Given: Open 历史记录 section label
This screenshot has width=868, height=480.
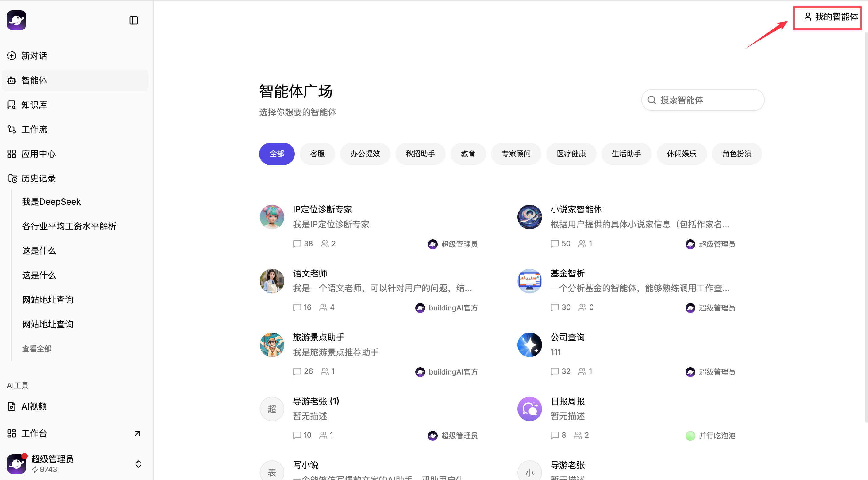Looking at the screenshot, I should tap(38, 178).
